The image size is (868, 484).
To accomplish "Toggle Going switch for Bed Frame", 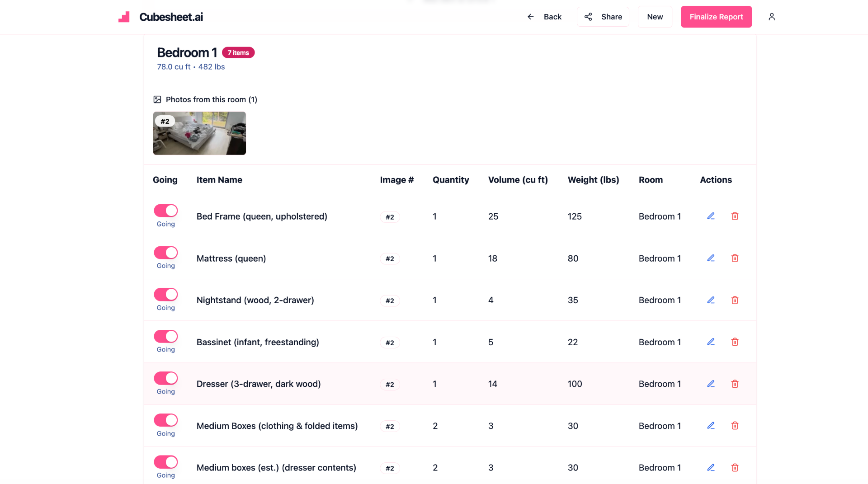I will [x=165, y=211].
